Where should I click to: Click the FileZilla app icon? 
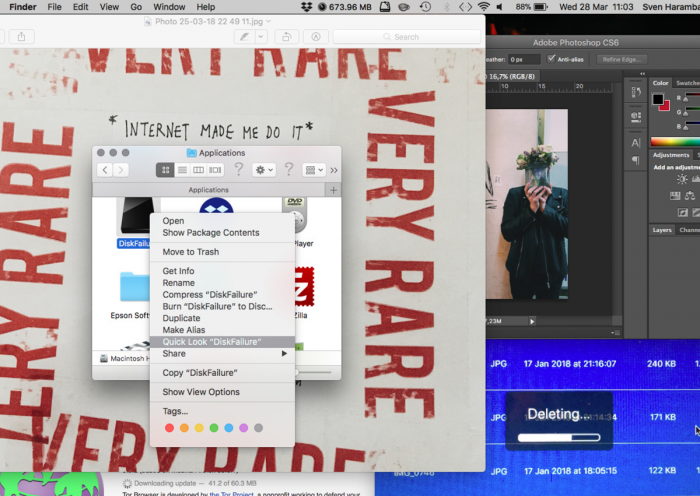click(304, 286)
